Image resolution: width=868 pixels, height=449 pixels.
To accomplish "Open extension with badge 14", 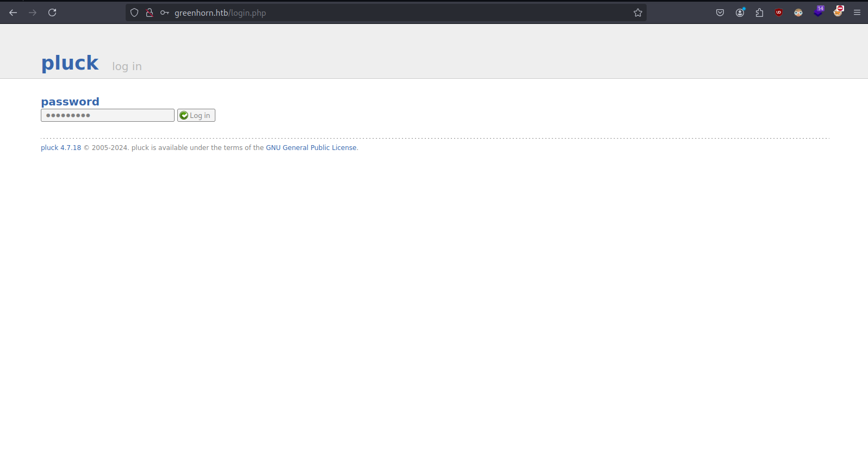I will 819,11.
